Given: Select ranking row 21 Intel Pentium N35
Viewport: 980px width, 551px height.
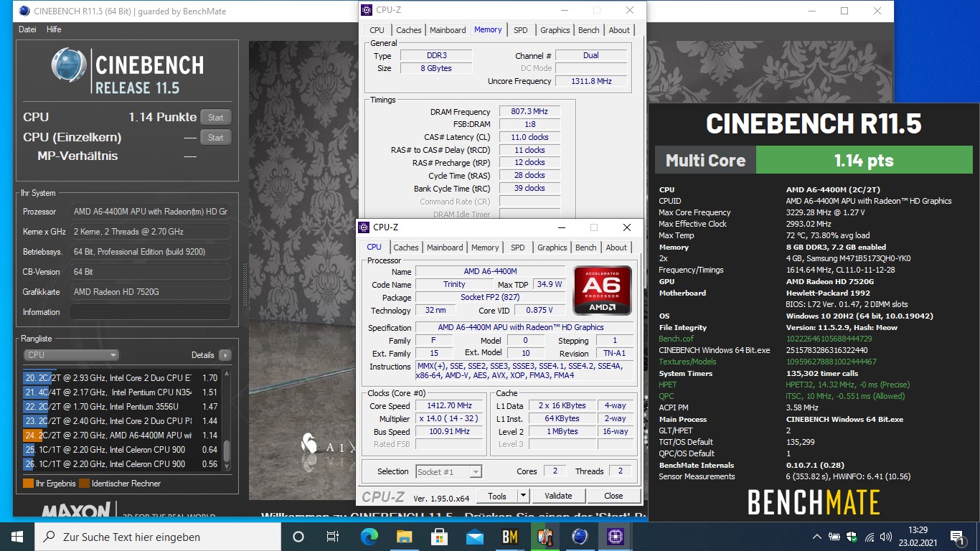Looking at the screenshot, I should [x=121, y=392].
